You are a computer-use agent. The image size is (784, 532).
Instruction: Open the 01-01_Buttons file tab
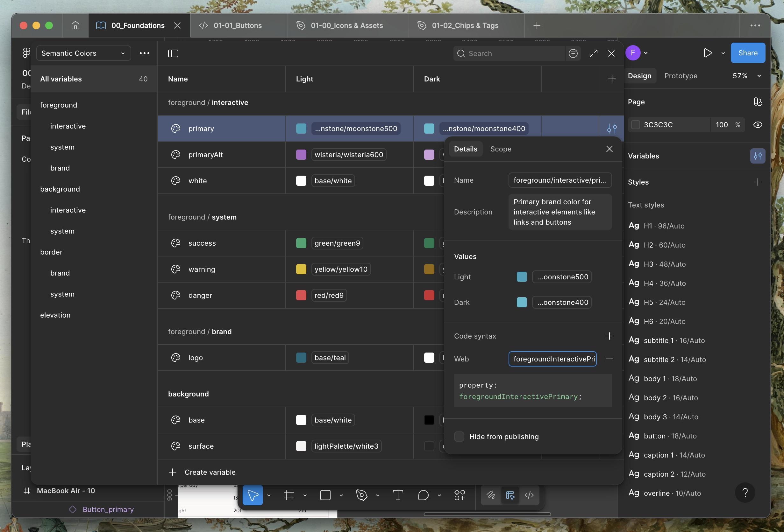pyautogui.click(x=238, y=26)
